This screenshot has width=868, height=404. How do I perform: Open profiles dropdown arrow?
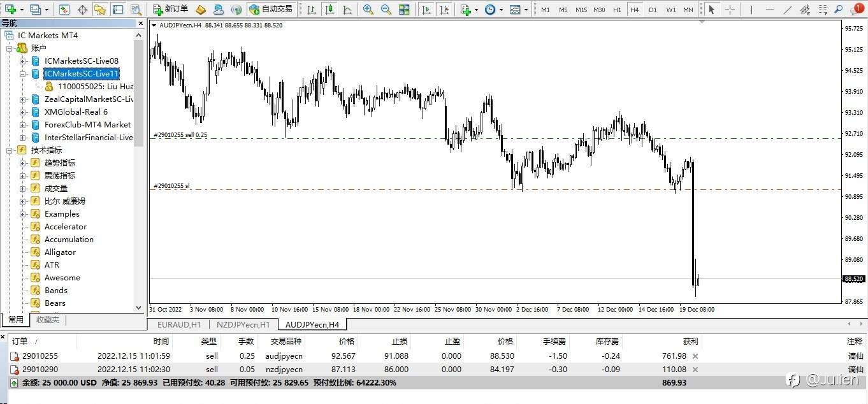pyautogui.click(x=46, y=10)
